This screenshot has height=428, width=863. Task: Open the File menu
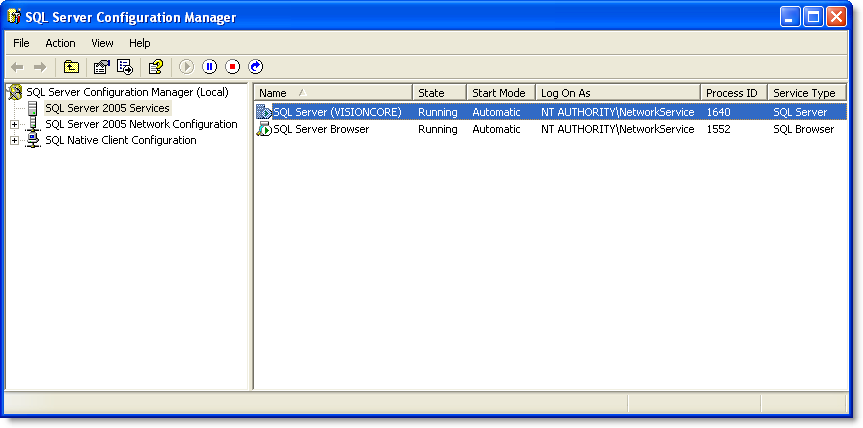[x=21, y=43]
